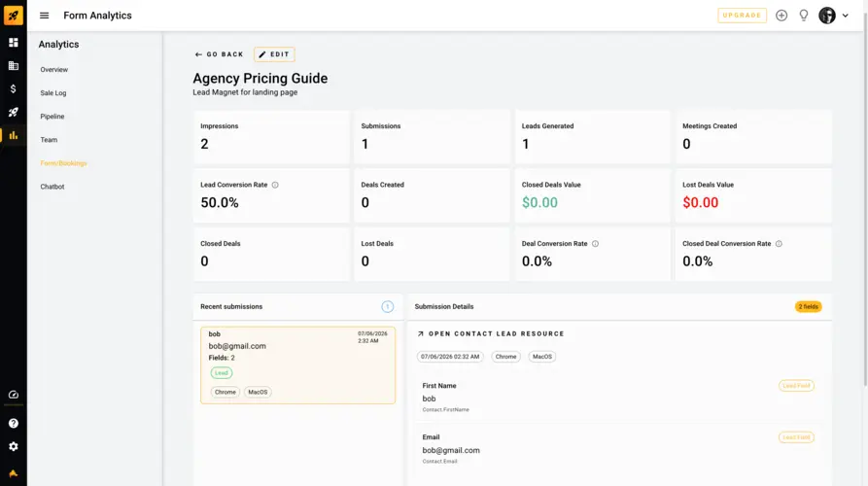The width and height of the screenshot is (868, 486).
Task: Click the 2 fields badge
Action: tap(808, 306)
